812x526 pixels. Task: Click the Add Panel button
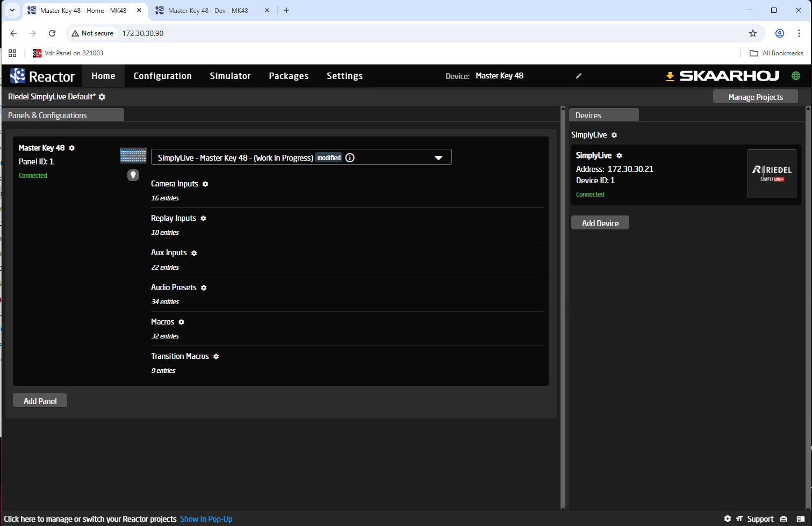pos(40,401)
